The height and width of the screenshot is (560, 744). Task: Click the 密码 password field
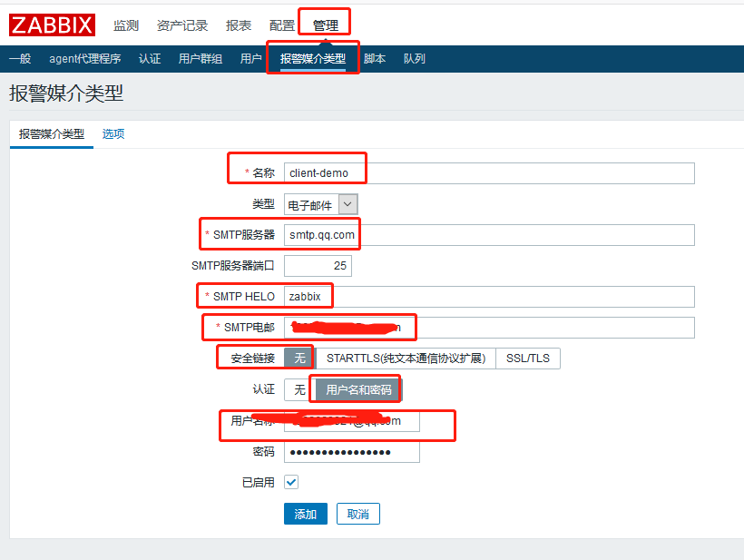point(352,452)
